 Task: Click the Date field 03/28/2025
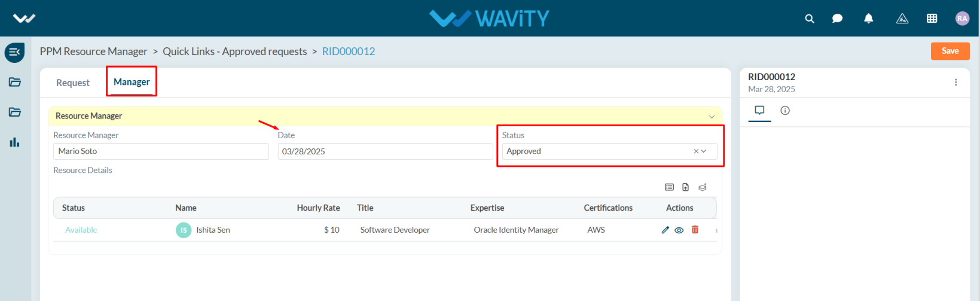[385, 151]
